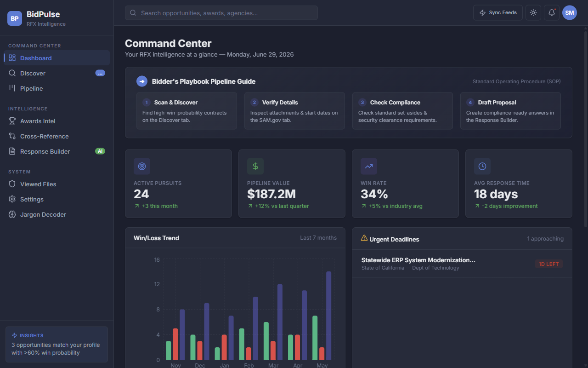The height and width of the screenshot is (368, 588).
Task: Click the Urgent Deadlines warning icon
Action: click(x=364, y=238)
